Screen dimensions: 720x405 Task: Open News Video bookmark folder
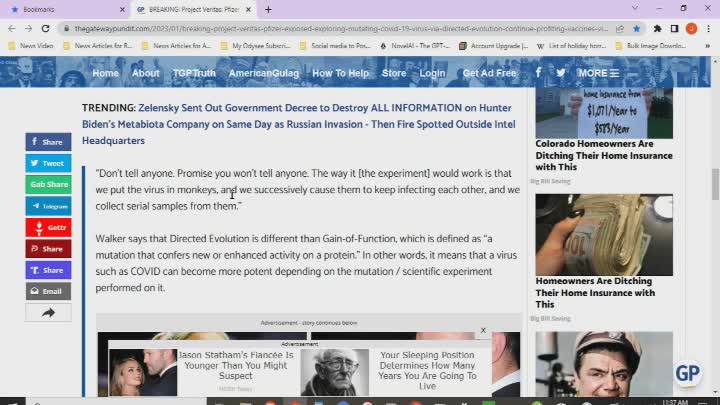31,46
